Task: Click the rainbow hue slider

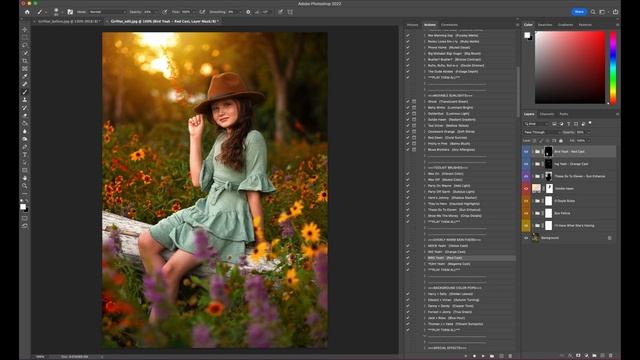Action: click(613, 67)
